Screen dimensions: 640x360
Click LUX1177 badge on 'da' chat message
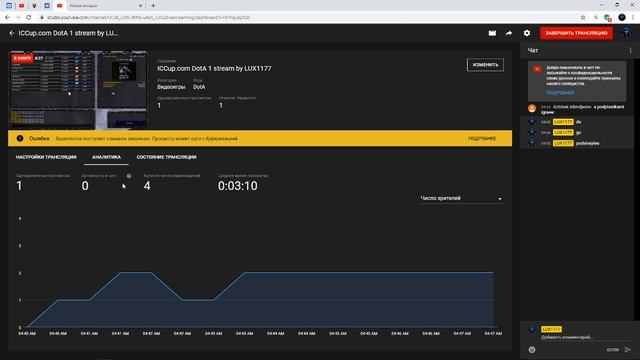click(x=563, y=122)
